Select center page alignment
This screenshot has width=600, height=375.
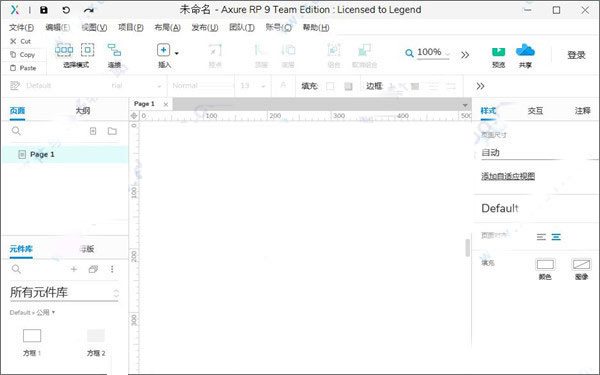(556, 237)
